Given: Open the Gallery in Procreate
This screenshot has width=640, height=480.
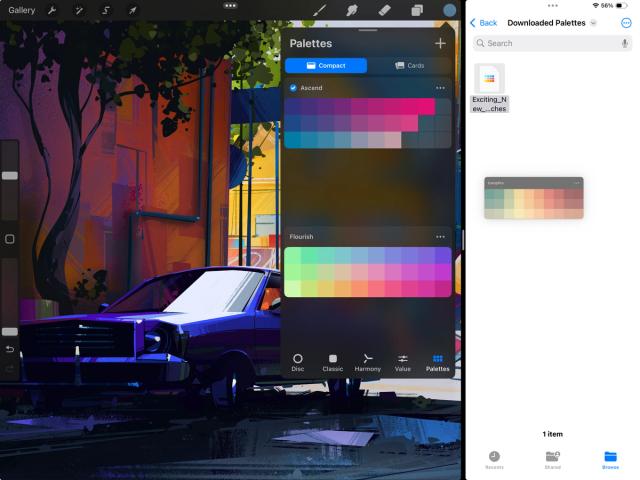Looking at the screenshot, I should click(22, 10).
